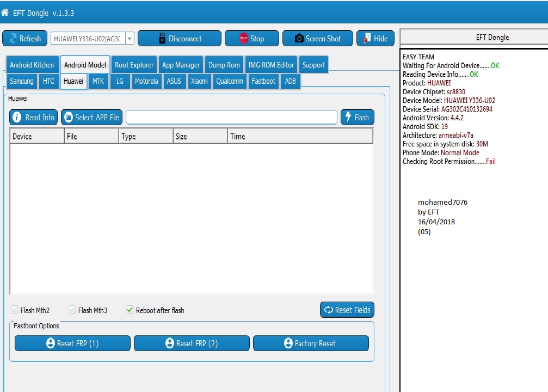
Task: Toggle Flash Mth3 checkbox
Action: point(72,309)
